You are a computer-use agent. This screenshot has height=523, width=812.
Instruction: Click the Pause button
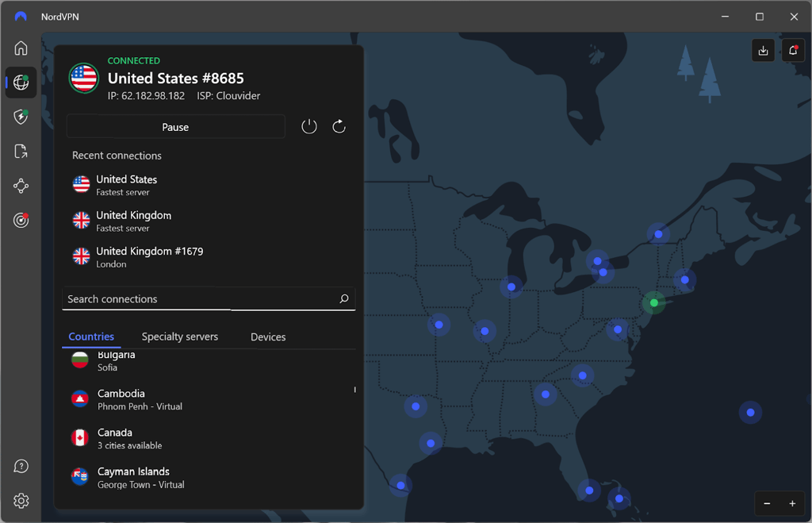[175, 127]
